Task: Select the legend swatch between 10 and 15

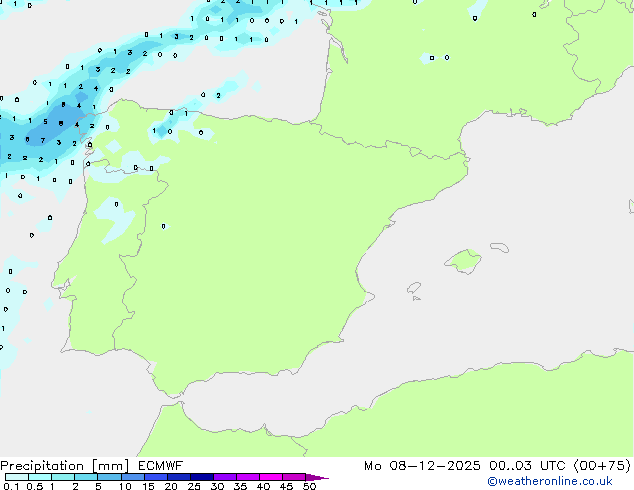Action: coord(132,477)
